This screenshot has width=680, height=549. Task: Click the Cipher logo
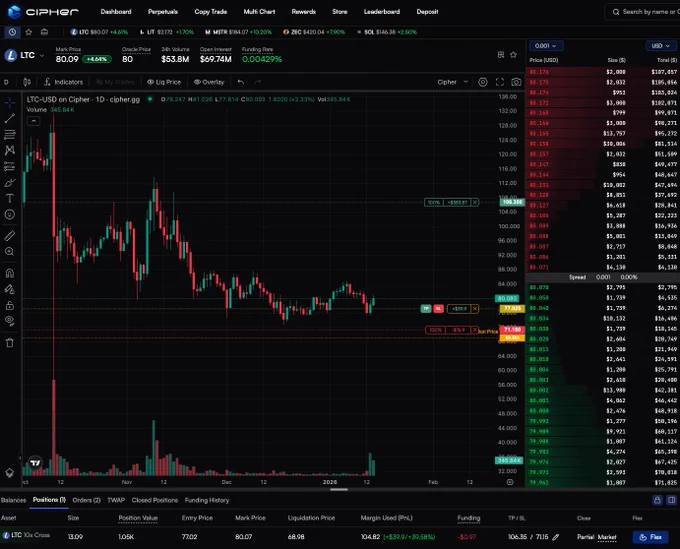43,12
